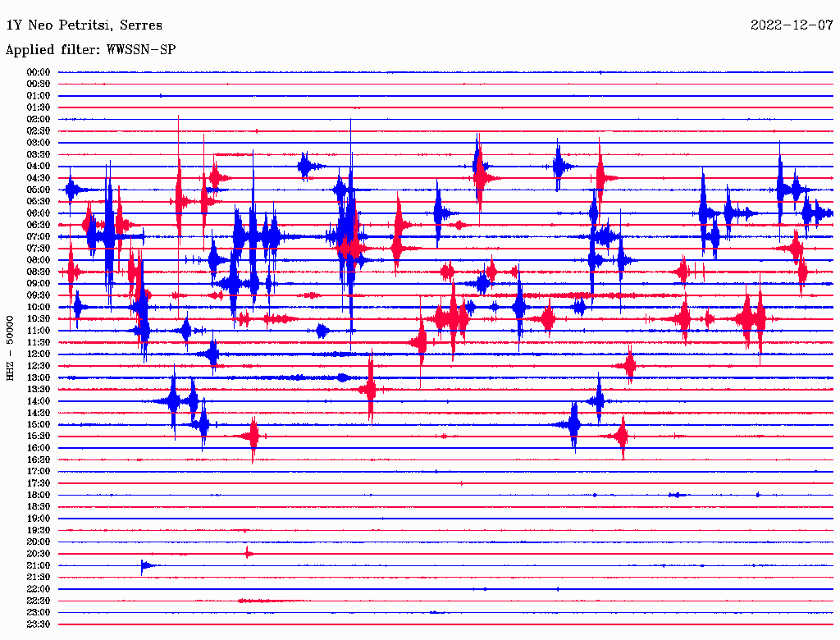
Task: Select the 00:00 time label
Action: 39,72
